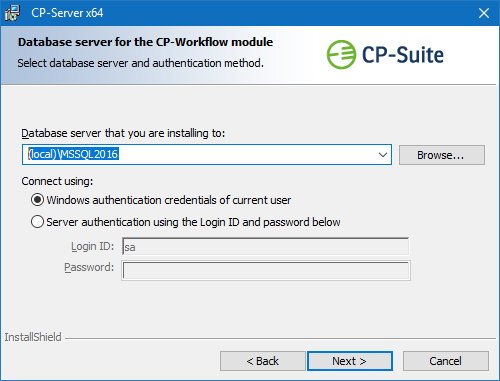This screenshot has height=381, width=500.
Task: Cancel the installation
Action: pyautogui.click(x=446, y=361)
